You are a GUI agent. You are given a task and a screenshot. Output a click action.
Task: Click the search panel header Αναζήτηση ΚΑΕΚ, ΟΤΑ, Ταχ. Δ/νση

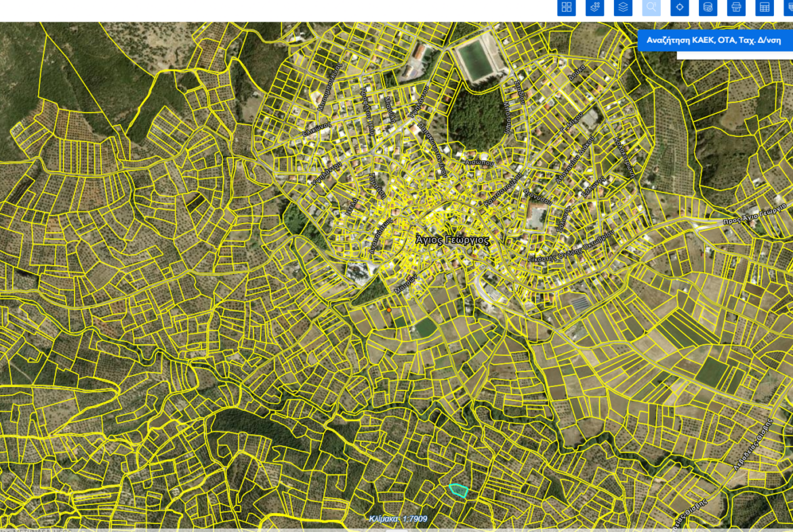pos(715,41)
